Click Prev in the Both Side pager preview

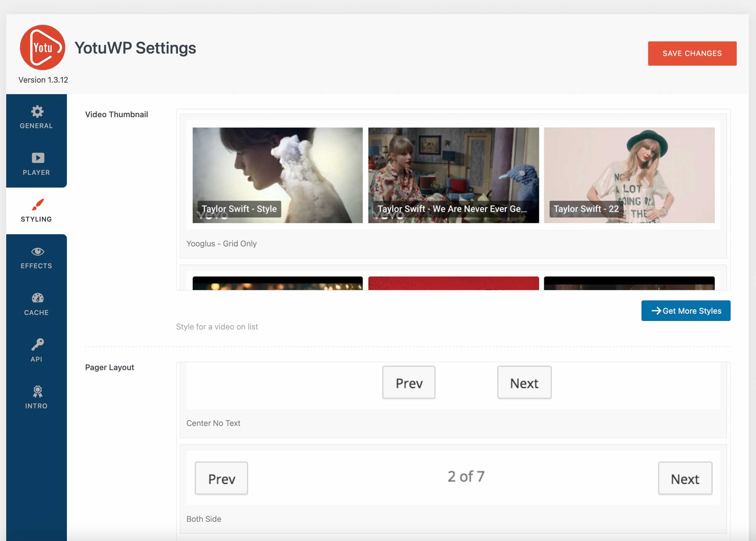[221, 478]
